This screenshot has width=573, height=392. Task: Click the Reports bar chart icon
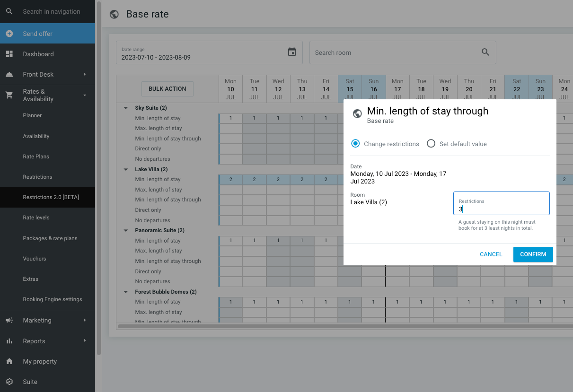click(x=9, y=341)
